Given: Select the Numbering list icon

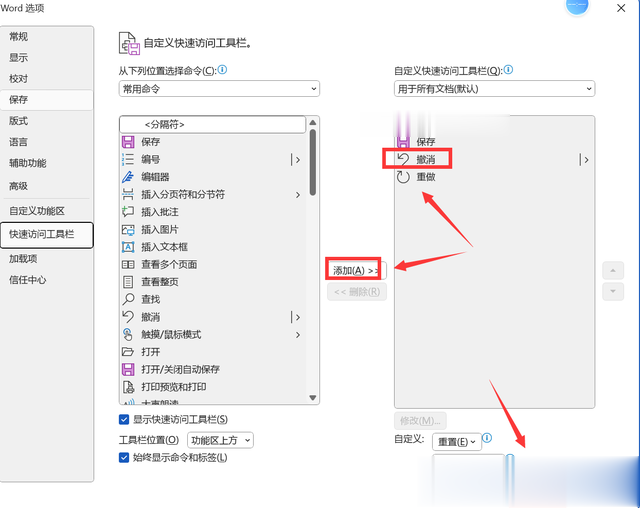Looking at the screenshot, I should 128,160.
